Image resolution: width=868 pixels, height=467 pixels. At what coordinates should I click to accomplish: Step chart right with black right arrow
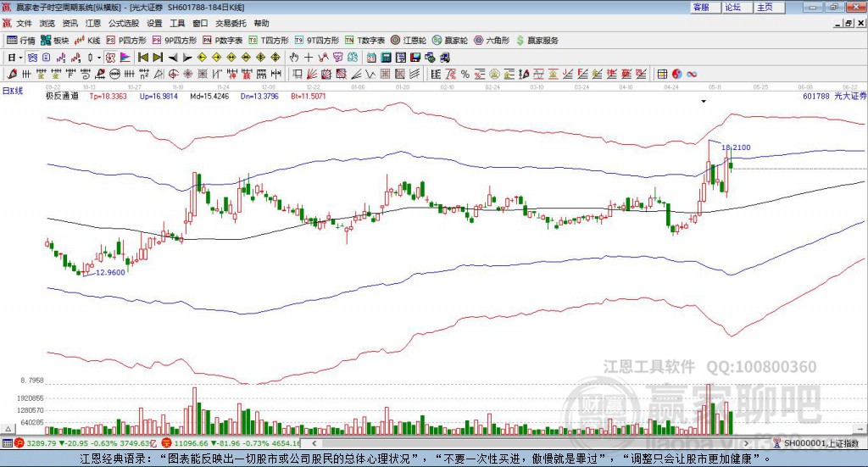187,57
